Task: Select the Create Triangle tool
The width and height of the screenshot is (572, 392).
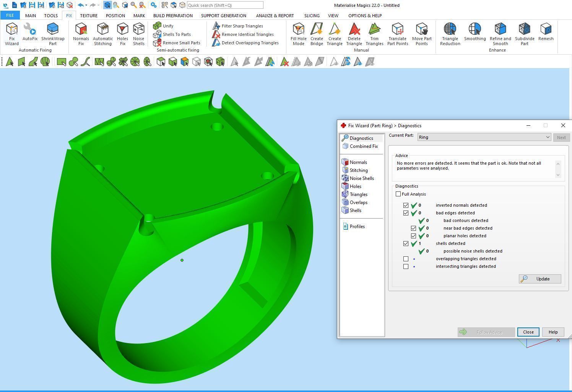Action: click(x=335, y=34)
